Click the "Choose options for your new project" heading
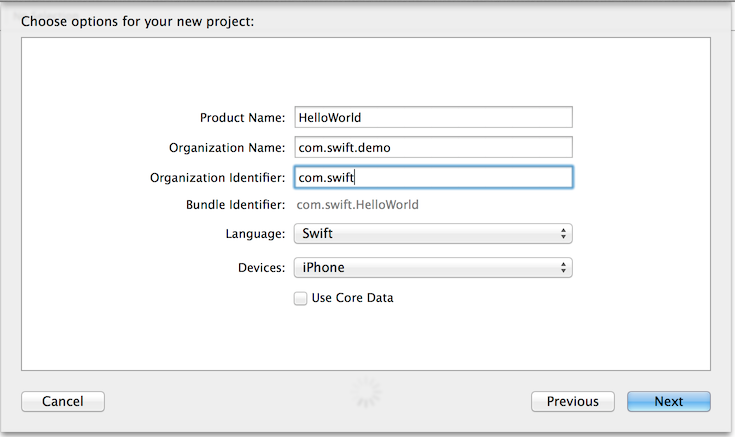The height and width of the screenshot is (437, 735). [x=137, y=21]
